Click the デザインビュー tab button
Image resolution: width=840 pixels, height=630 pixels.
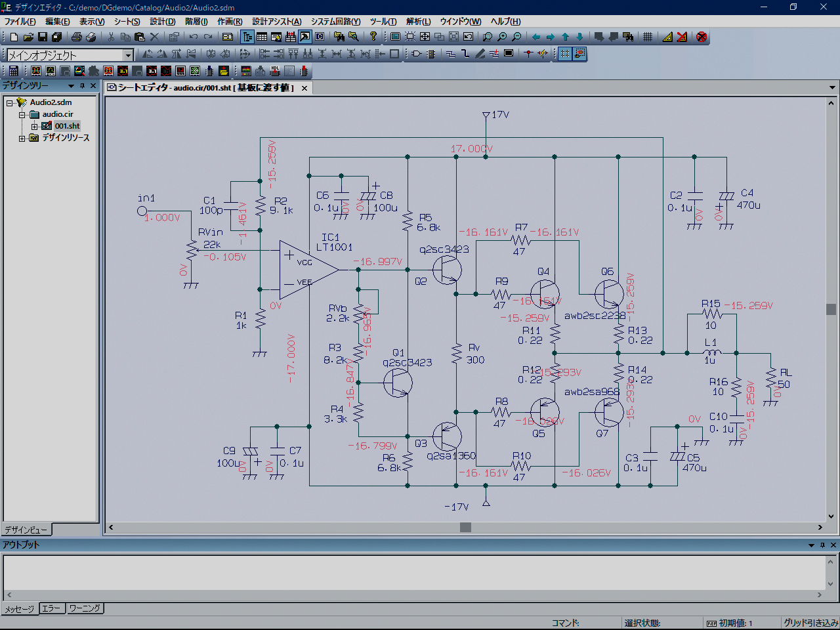click(26, 530)
